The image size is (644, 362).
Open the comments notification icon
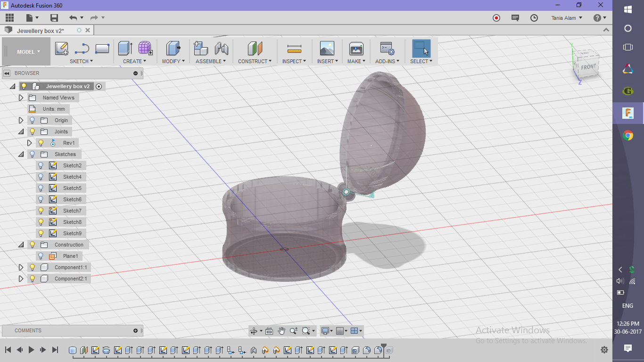pyautogui.click(x=515, y=18)
